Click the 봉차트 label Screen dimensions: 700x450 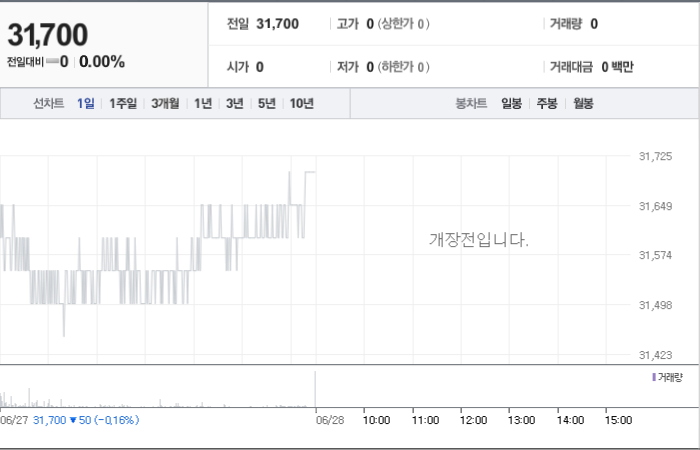[x=471, y=104]
